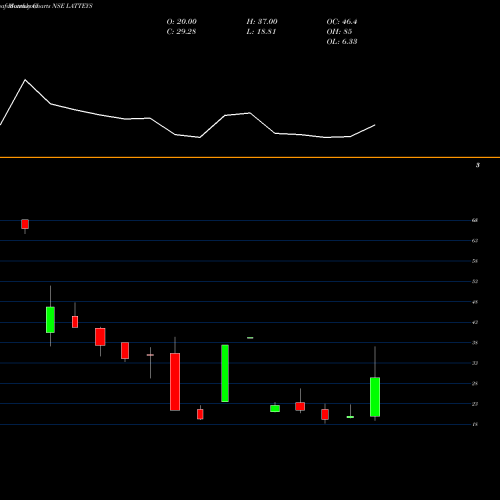Screen dimensions: 500x500
Task: Click the "OH: 85" reading
Action: (339, 32)
